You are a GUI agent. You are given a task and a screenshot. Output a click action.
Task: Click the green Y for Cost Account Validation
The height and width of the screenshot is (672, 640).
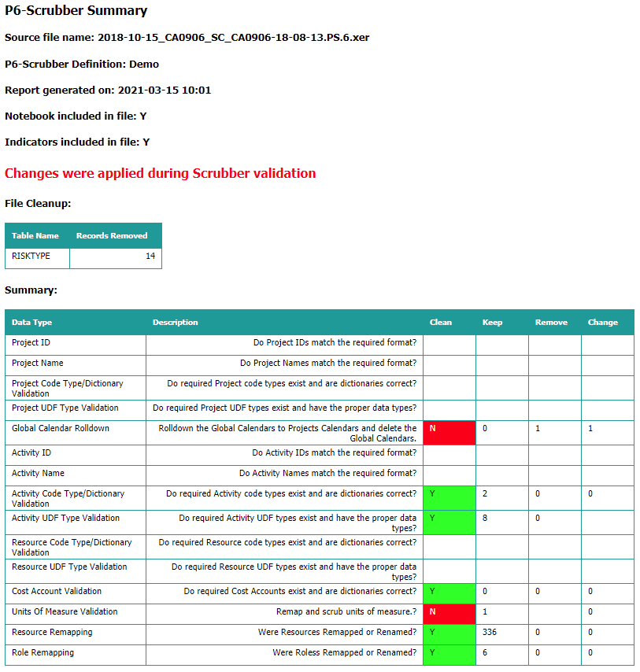[449, 592]
